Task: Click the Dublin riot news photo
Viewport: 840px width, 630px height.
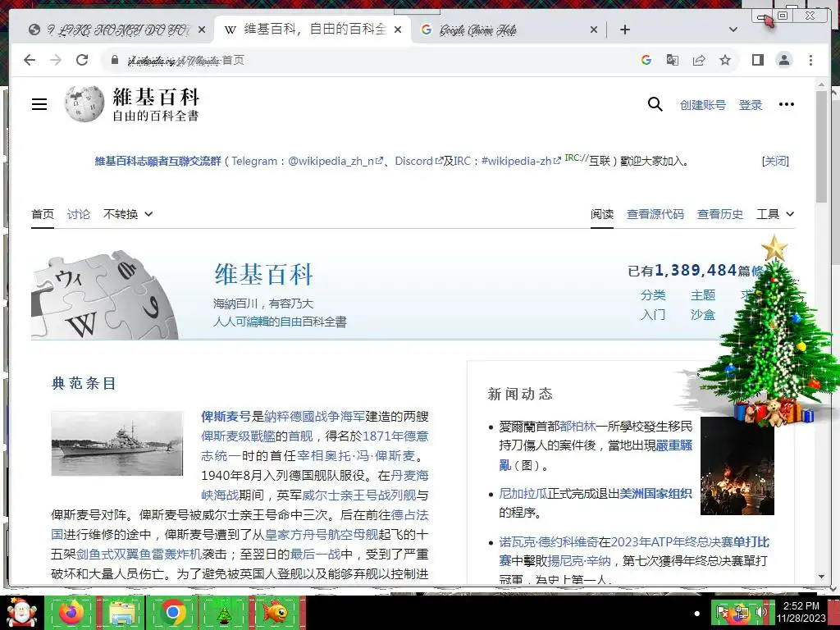Action: [737, 466]
